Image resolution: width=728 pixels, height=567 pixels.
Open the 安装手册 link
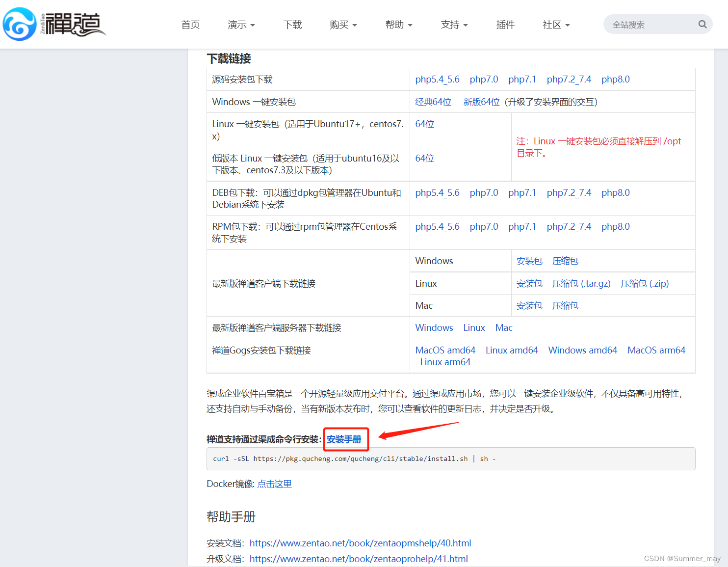click(344, 439)
